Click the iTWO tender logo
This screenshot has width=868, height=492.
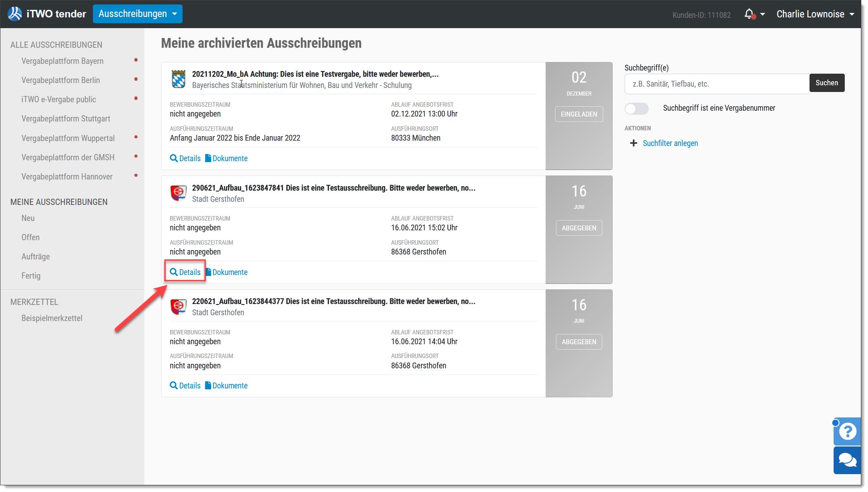[x=46, y=14]
